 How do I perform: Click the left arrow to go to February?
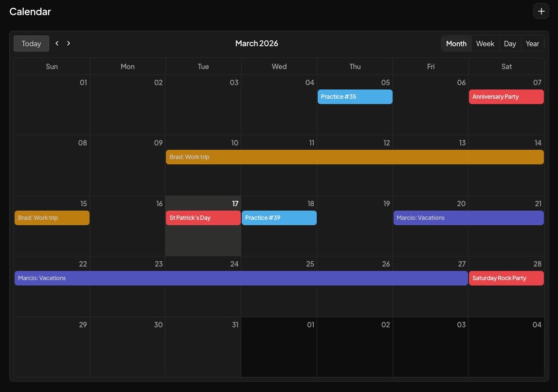57,43
